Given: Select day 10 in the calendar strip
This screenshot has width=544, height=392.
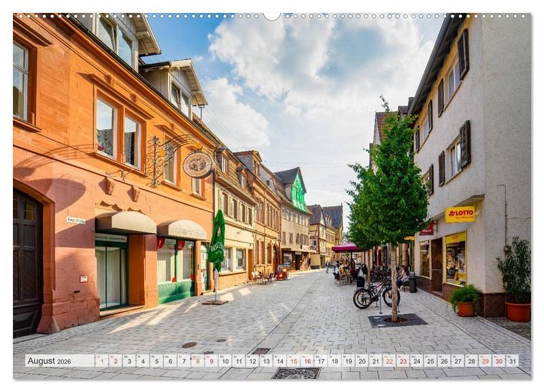Looking at the screenshot, I should click(225, 361).
